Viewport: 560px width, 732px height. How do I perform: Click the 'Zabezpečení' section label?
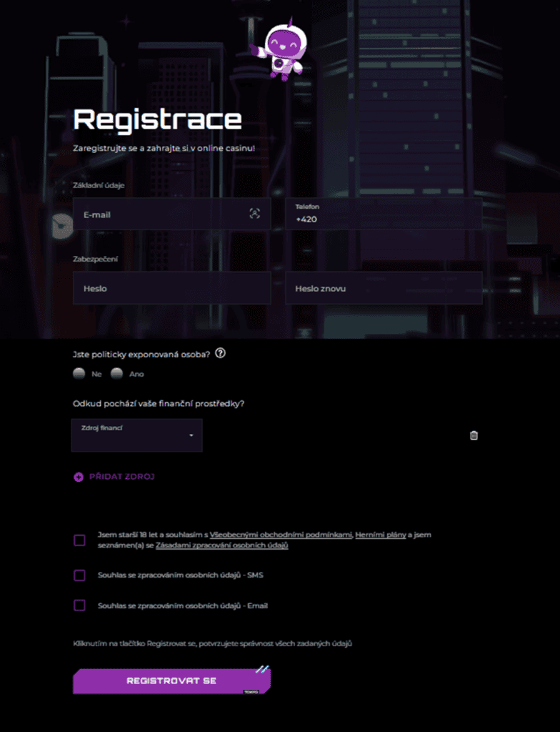tap(95, 259)
